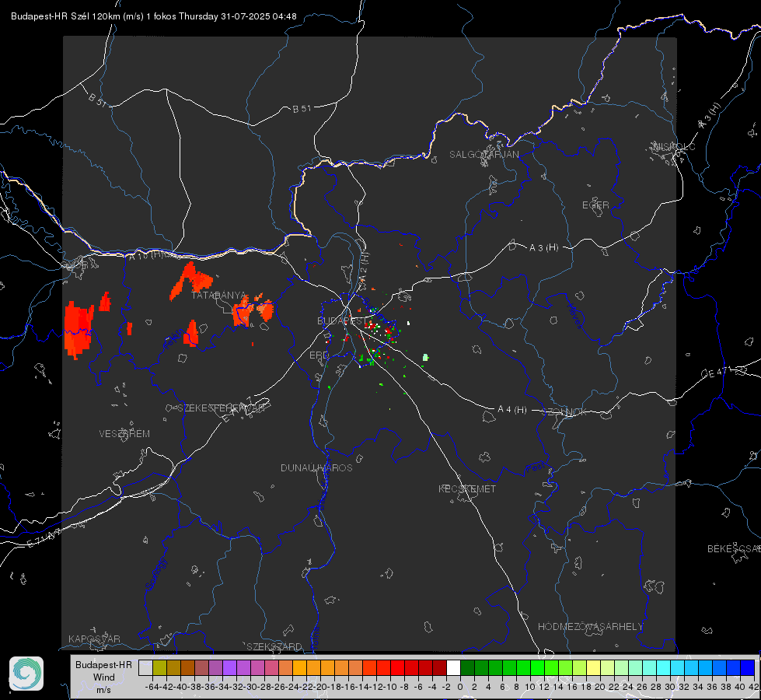Click the dark red swatch between -4 and -2
This screenshot has height=700, width=761.
pyautogui.click(x=440, y=667)
